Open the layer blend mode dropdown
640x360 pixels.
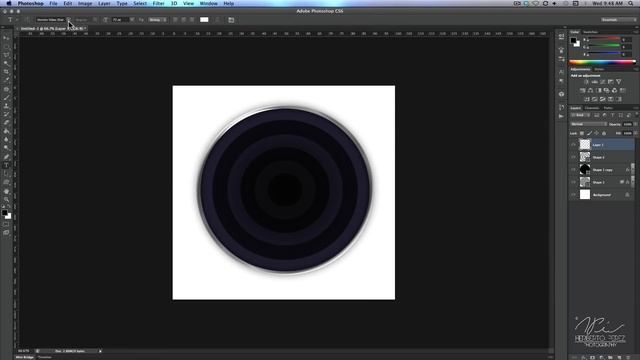[588, 124]
